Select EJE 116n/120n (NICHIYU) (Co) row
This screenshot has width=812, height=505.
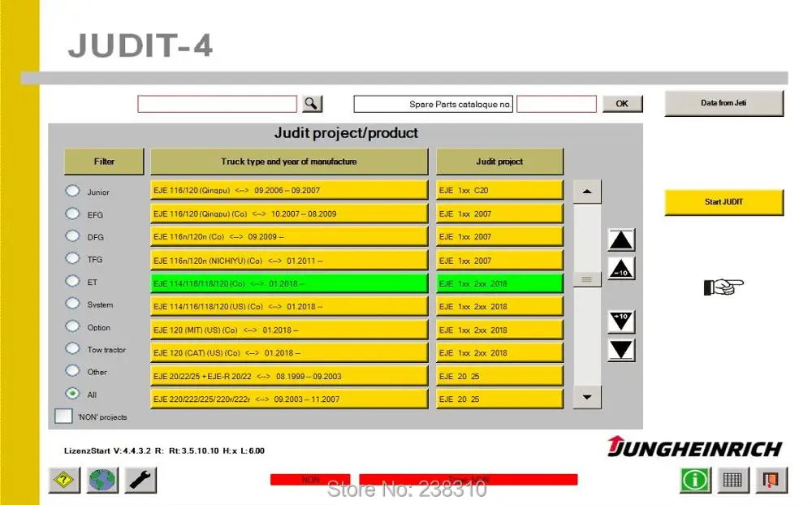[x=290, y=261]
